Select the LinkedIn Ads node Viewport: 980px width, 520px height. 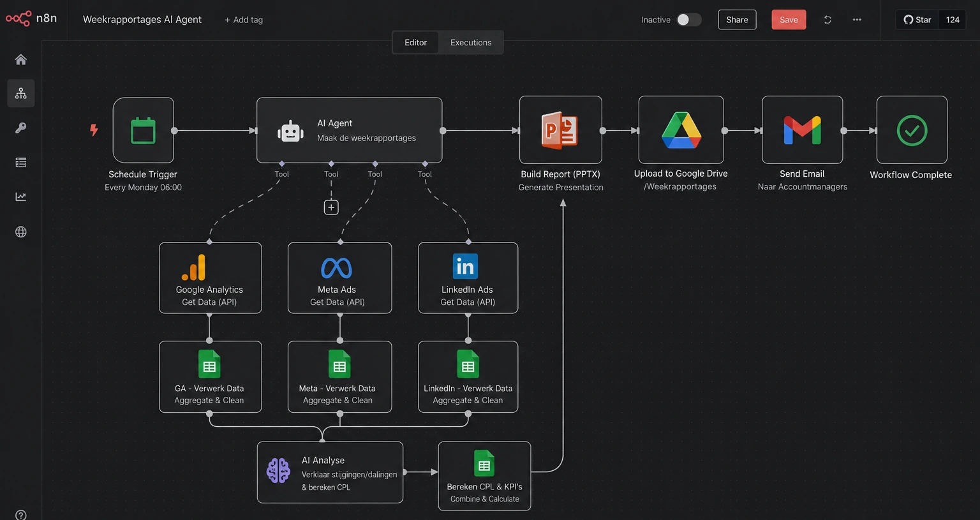[468, 278]
